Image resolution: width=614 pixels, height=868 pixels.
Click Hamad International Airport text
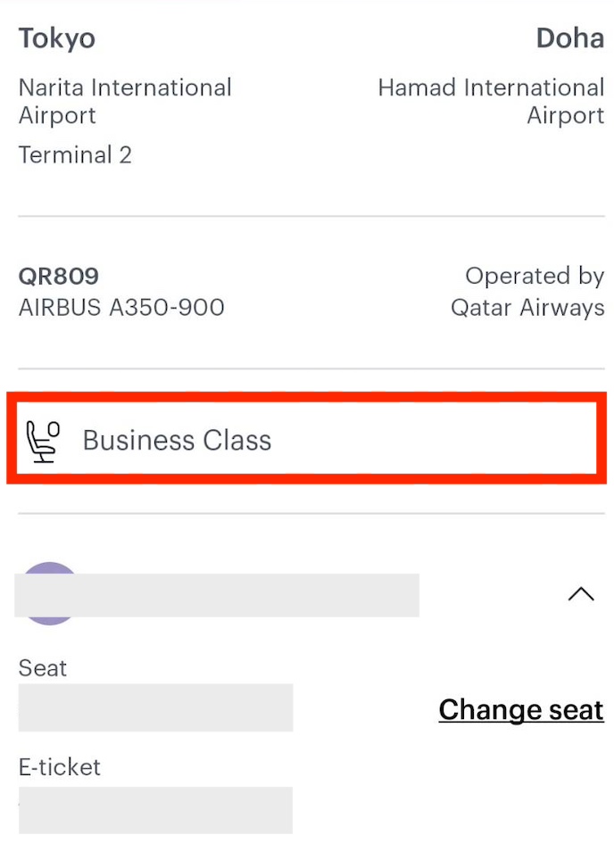491,102
